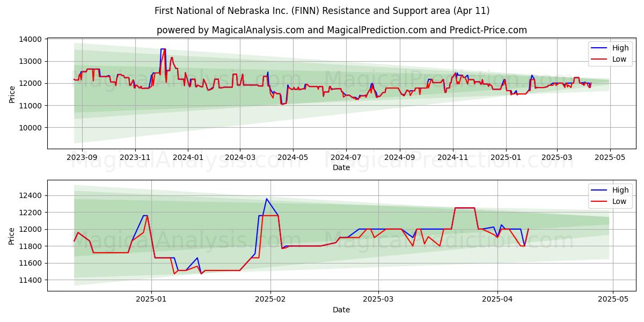Select the 11400 tick on the lower chart

click(31, 280)
